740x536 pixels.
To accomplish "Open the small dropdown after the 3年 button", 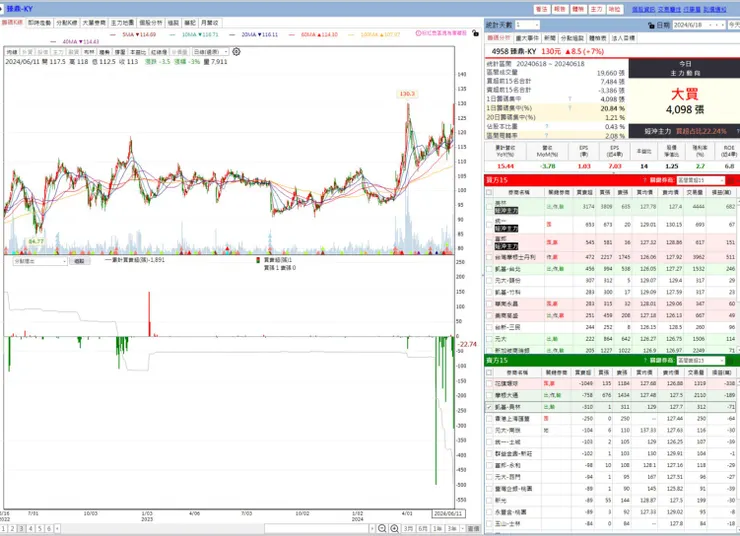I will (462, 528).
